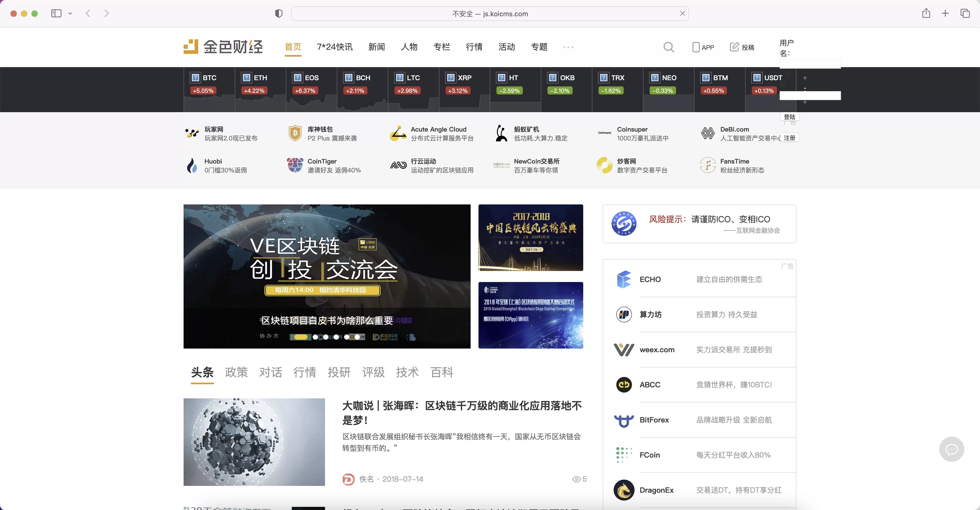Image resolution: width=980 pixels, height=510 pixels.
Task: Click the 佚名 author avatar icon
Action: tap(348, 479)
